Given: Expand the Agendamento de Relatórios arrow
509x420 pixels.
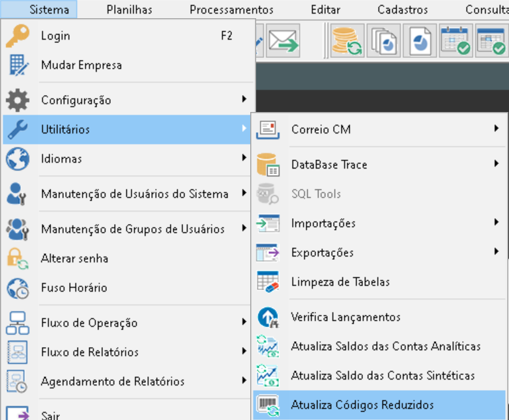Looking at the screenshot, I should [244, 380].
